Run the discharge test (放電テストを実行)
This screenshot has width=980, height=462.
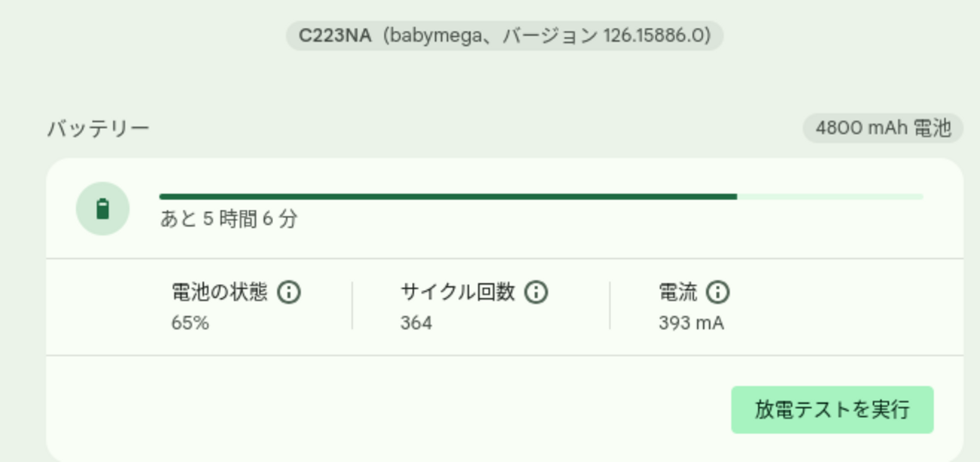pos(831,410)
